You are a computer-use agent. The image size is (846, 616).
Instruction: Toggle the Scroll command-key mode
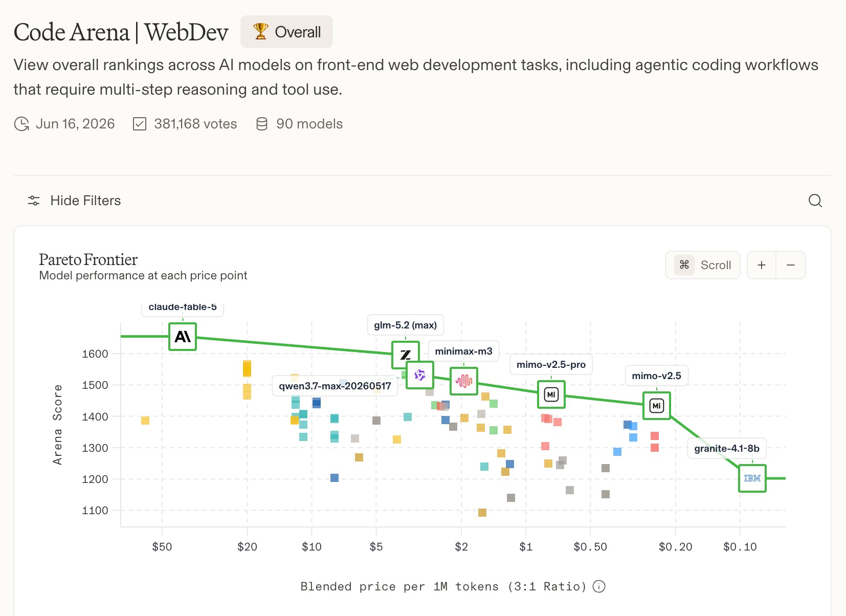click(x=703, y=265)
